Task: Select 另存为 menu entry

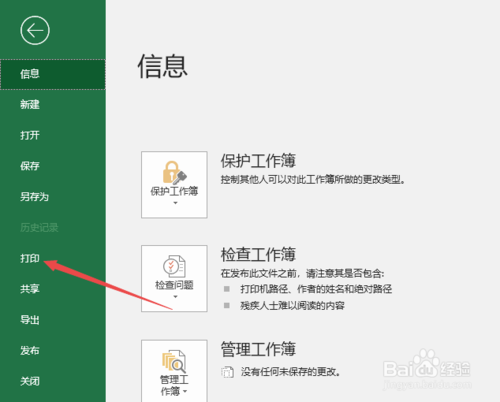Action: [x=34, y=197]
